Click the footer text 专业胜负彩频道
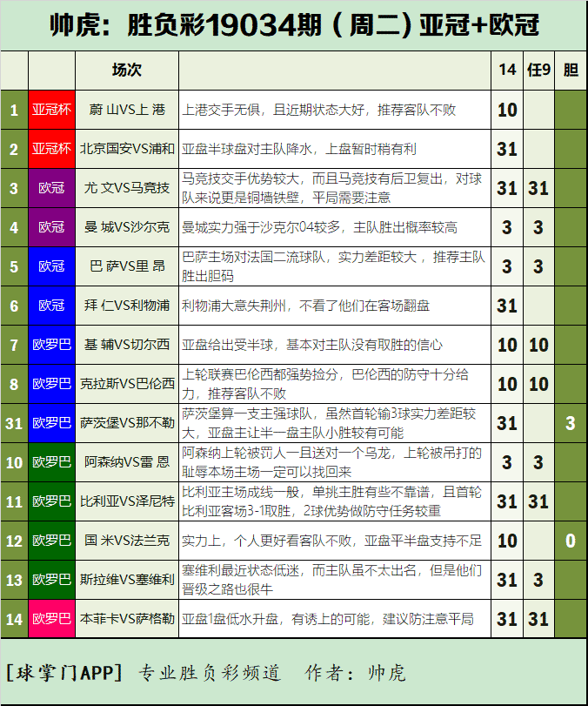588x706 pixels. pos(210,673)
